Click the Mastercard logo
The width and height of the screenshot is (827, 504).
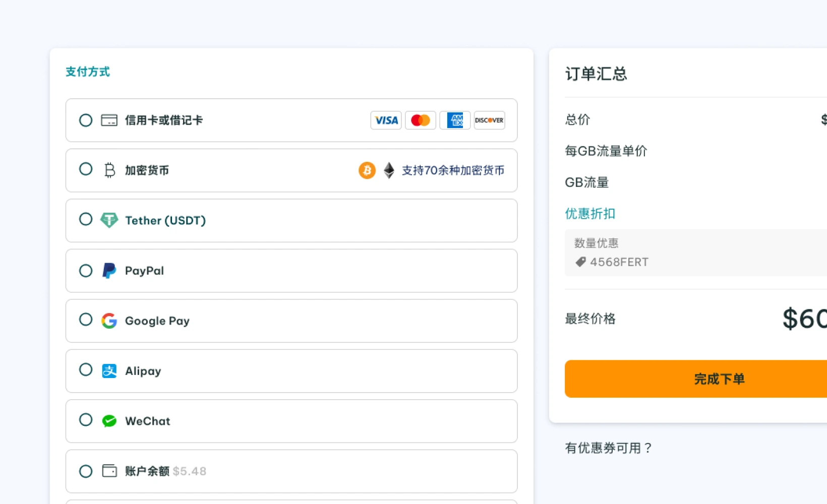pos(420,120)
